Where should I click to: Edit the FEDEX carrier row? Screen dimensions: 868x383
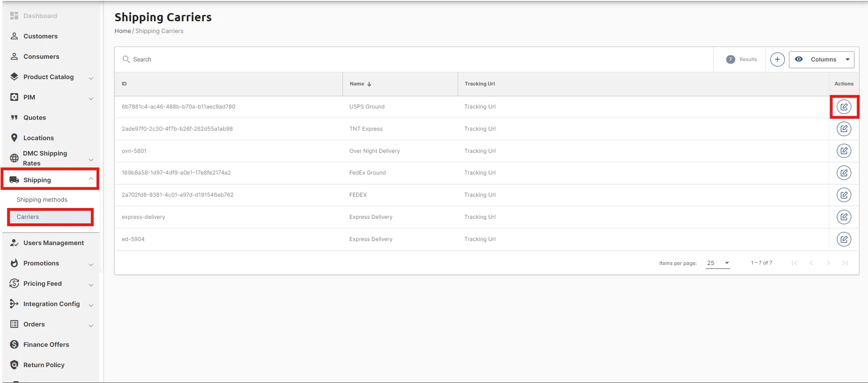[x=844, y=195]
